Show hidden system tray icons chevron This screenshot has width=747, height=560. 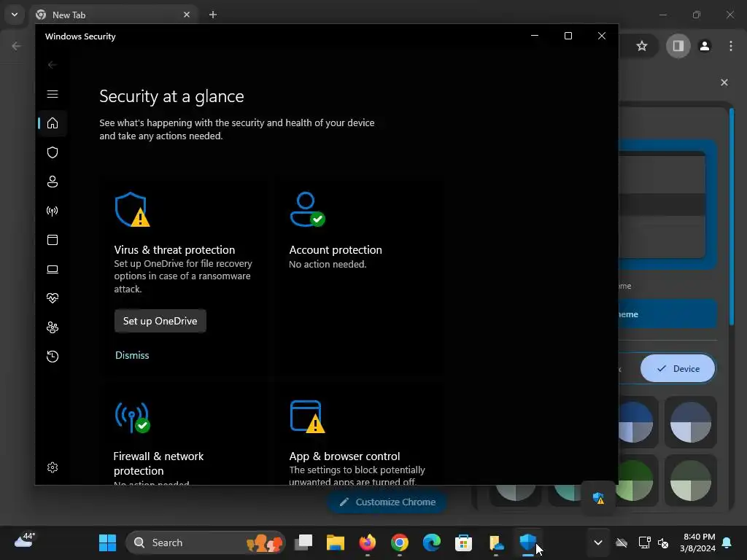(598, 542)
